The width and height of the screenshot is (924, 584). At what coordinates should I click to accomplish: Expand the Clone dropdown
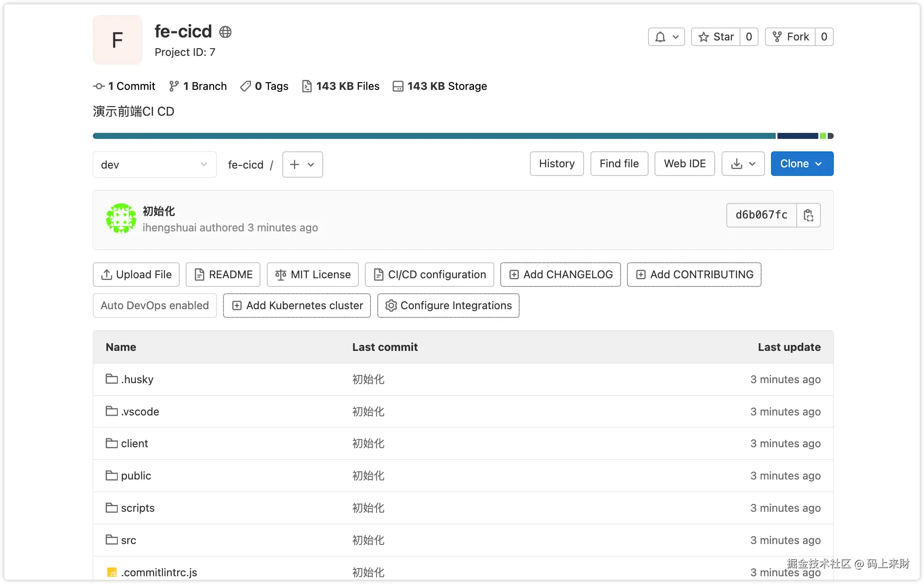(802, 164)
